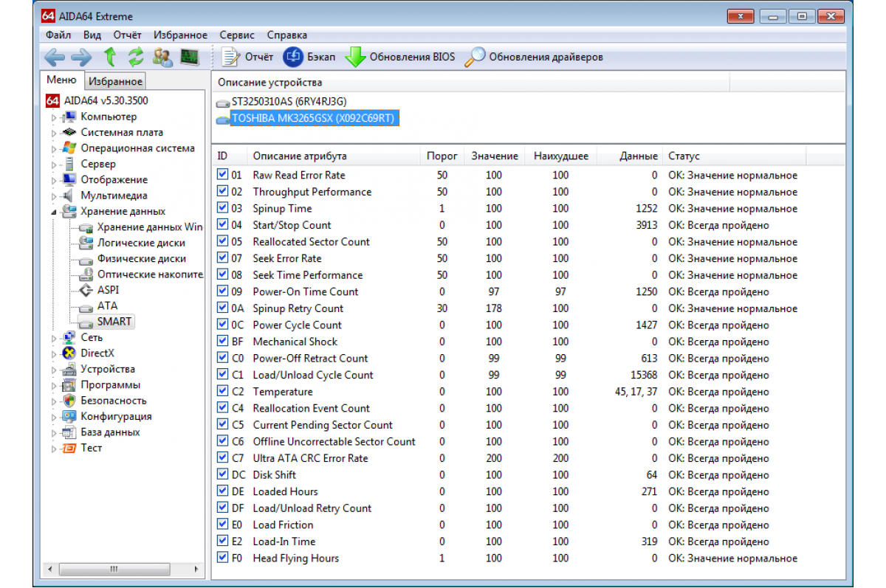Image resolution: width=886 pixels, height=588 pixels.
Task: Click the tree panel horizontal scrollbar thumb
Action: pos(113,570)
